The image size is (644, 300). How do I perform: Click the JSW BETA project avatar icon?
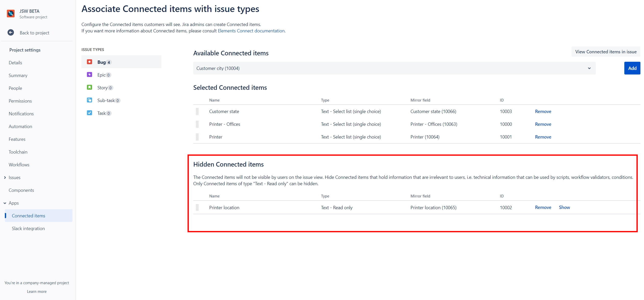11,14
